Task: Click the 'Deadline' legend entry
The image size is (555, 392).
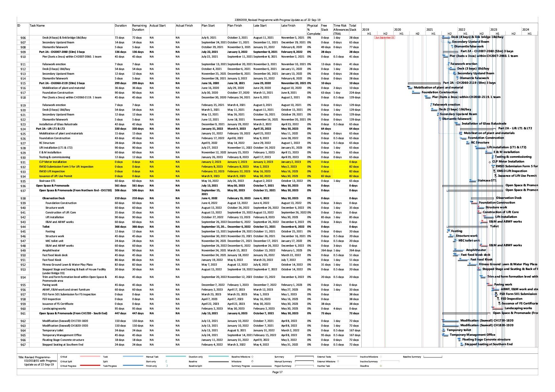Action: tap(364, 366)
